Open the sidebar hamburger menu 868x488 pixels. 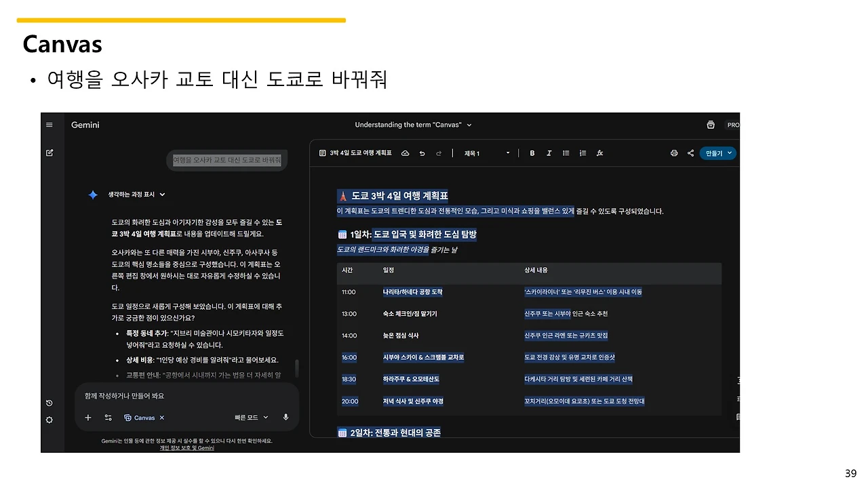49,125
